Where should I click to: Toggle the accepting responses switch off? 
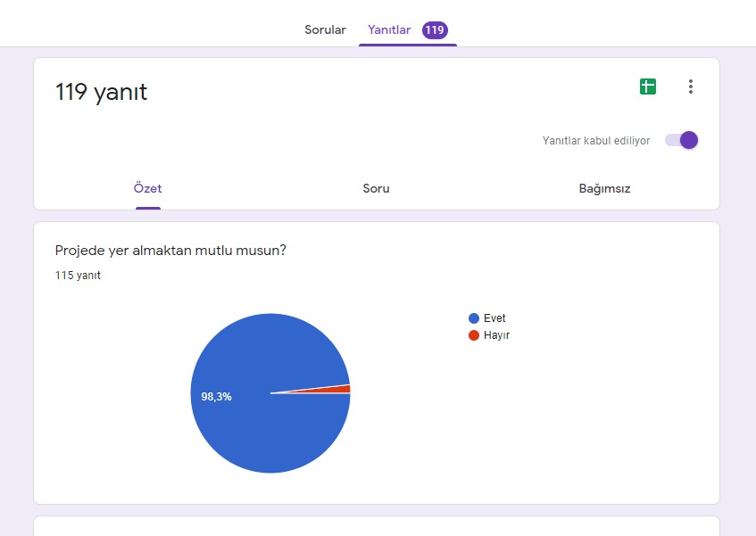pos(682,140)
